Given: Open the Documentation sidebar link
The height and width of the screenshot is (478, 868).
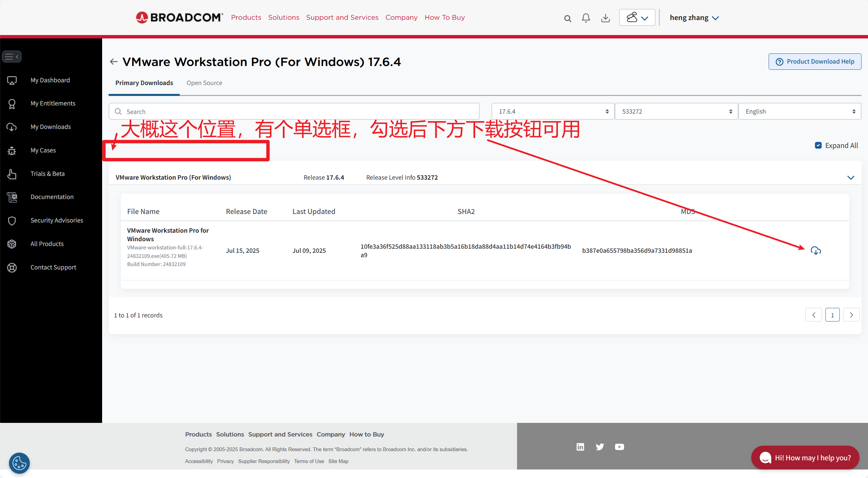Looking at the screenshot, I should point(52,197).
